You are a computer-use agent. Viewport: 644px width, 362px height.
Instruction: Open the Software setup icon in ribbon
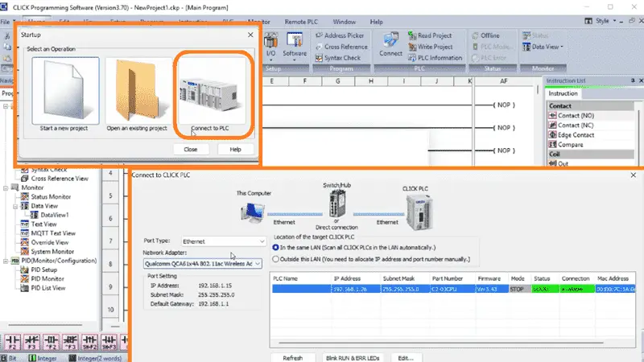click(x=295, y=46)
